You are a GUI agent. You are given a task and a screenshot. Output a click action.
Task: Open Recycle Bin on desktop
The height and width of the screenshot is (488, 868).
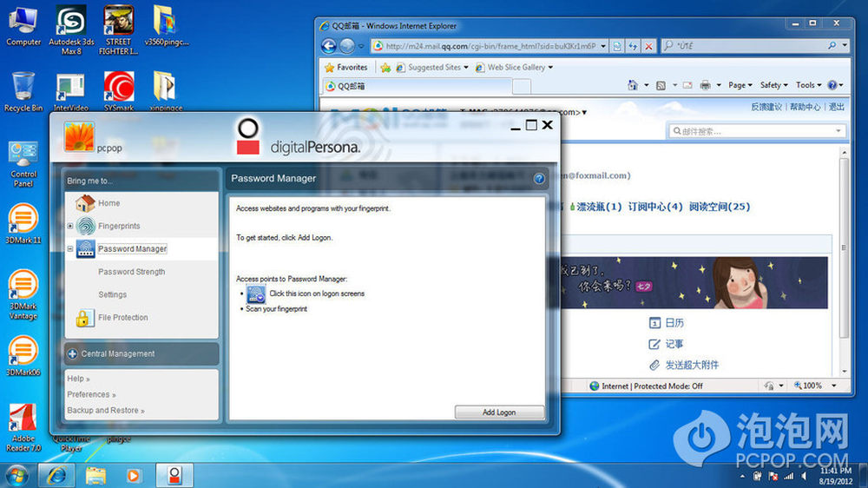[23, 92]
